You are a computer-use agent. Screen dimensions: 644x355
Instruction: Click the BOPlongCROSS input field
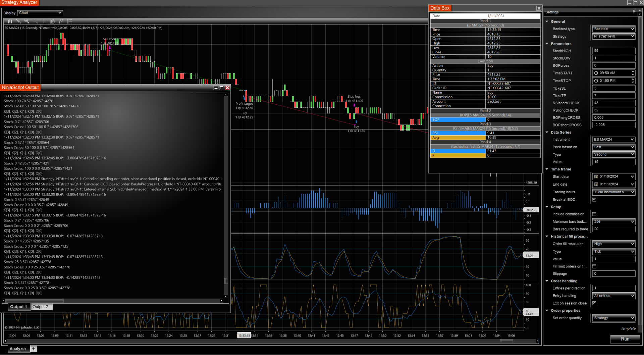[613, 118]
